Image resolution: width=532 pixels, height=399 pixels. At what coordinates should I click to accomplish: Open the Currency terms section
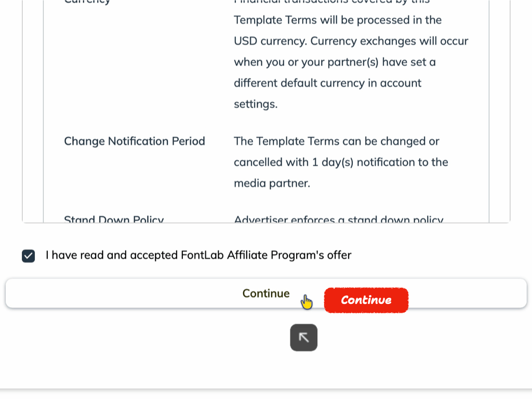(x=87, y=3)
